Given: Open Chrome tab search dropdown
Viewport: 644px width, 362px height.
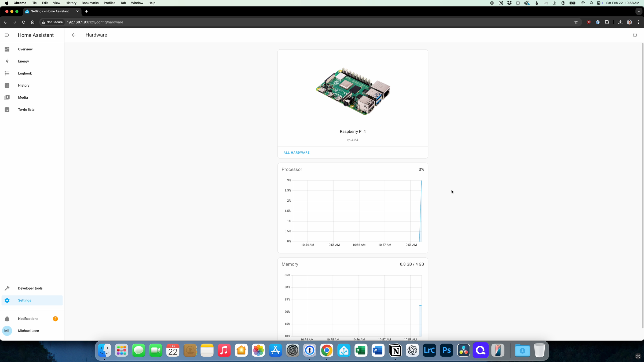Looking at the screenshot, I should coord(639,11).
